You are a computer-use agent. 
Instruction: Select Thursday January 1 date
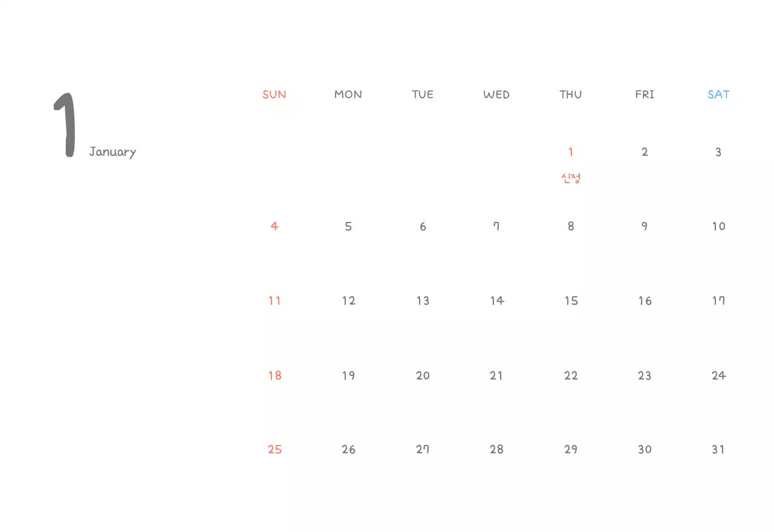(571, 152)
